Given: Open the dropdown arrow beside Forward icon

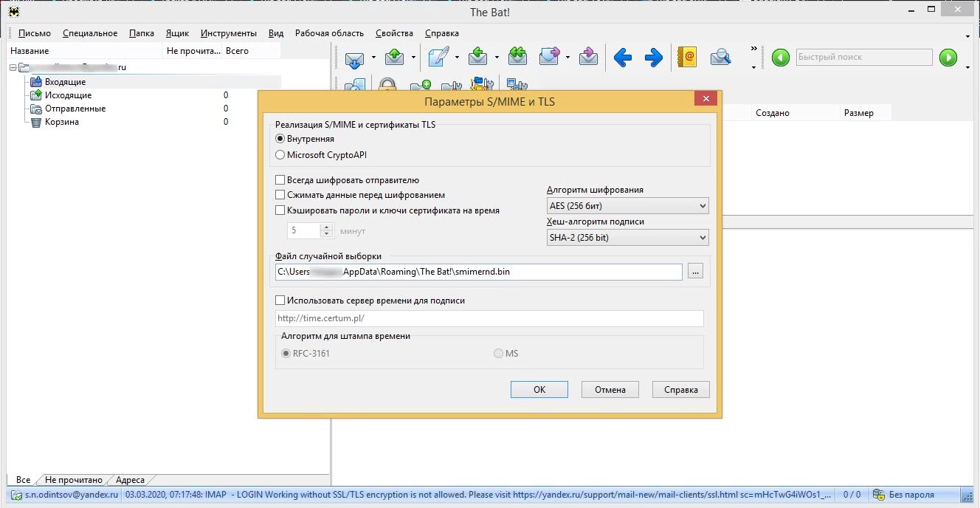Looking at the screenshot, I should pyautogui.click(x=567, y=58).
